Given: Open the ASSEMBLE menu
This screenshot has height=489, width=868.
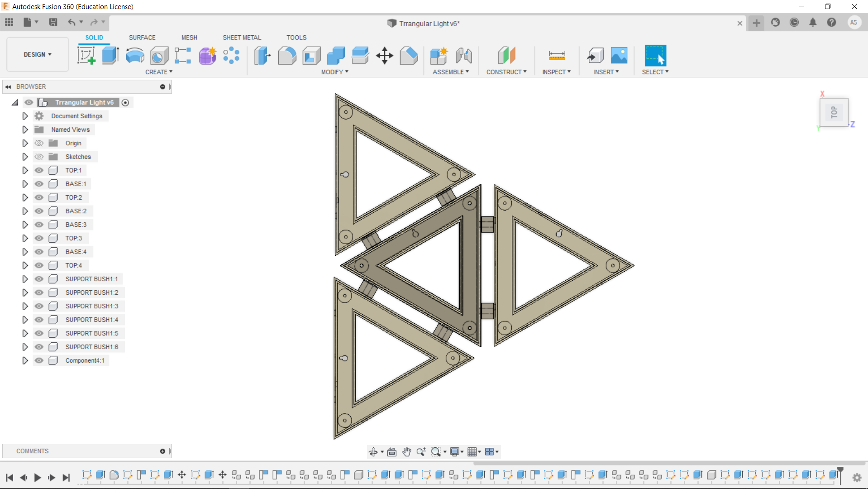Looking at the screenshot, I should pyautogui.click(x=451, y=72).
